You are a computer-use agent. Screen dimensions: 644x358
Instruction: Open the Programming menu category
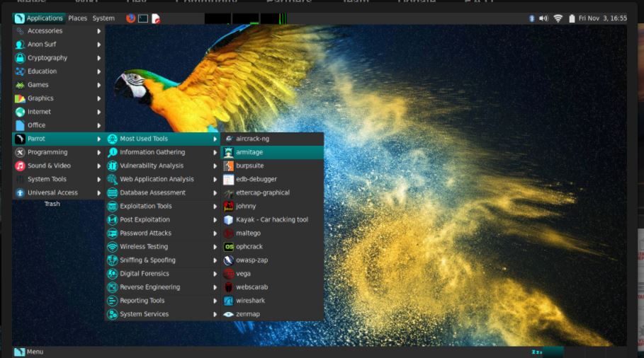[59, 152]
